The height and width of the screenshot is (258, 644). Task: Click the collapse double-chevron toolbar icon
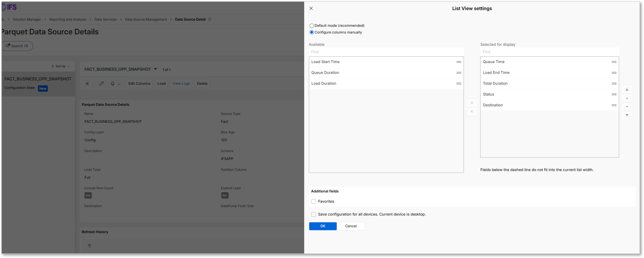tap(87, 84)
